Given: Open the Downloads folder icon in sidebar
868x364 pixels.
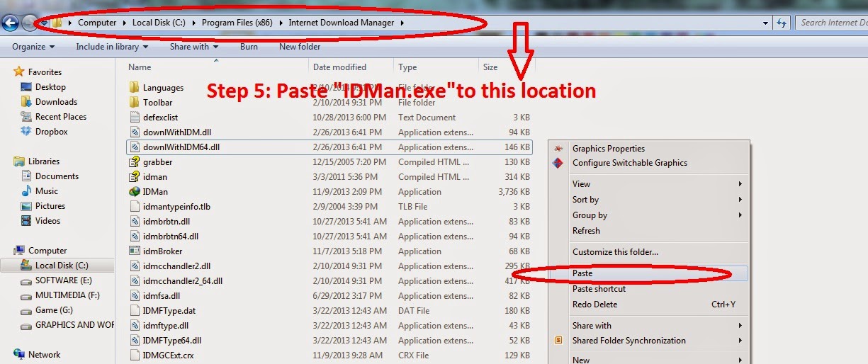Looking at the screenshot, I should point(26,102).
